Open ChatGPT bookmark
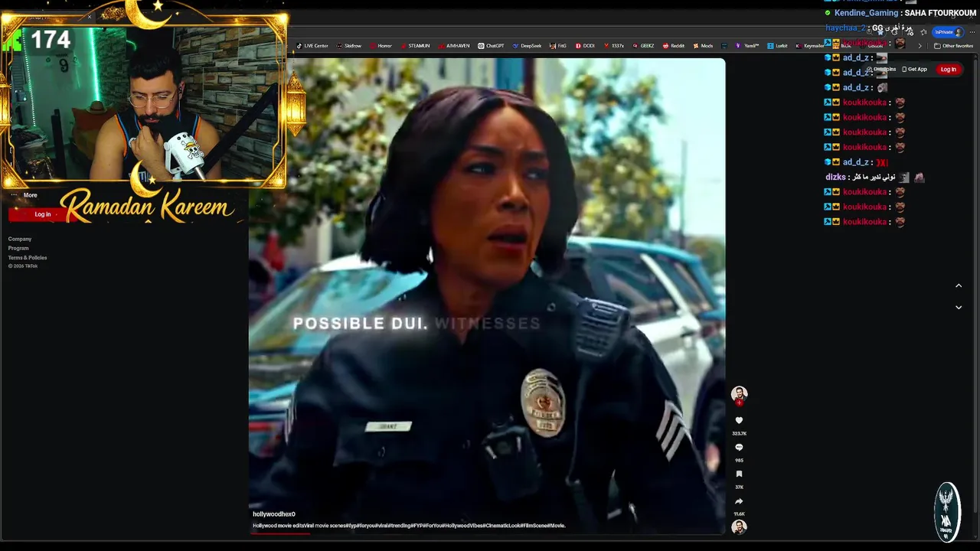The width and height of the screenshot is (980, 551). 491,46
